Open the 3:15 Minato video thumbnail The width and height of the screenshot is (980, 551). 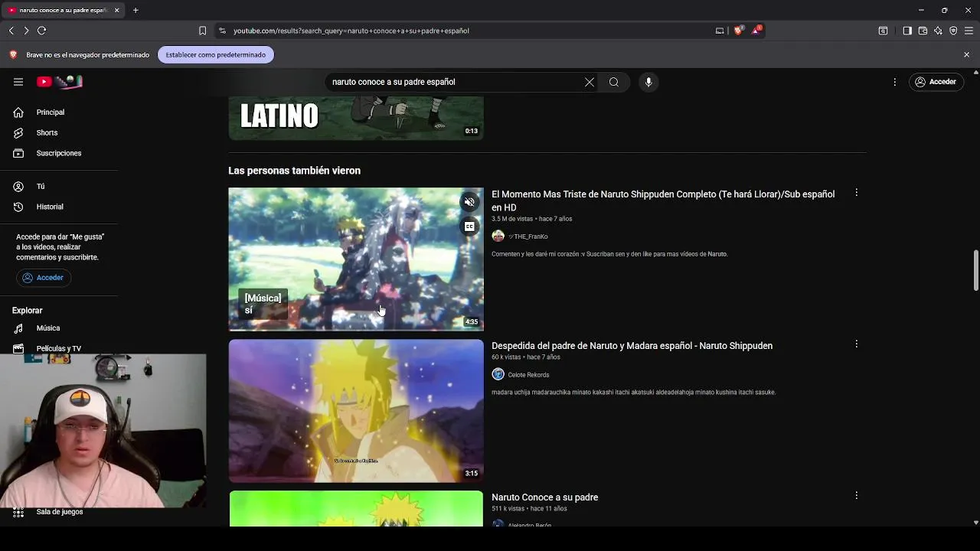[356, 411]
